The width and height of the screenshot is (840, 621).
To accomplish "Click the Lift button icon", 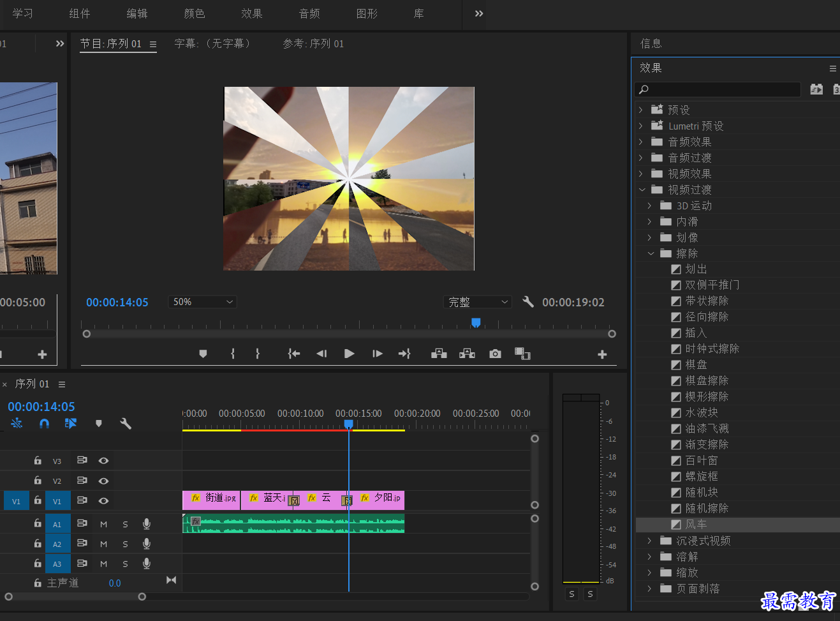I will [439, 354].
